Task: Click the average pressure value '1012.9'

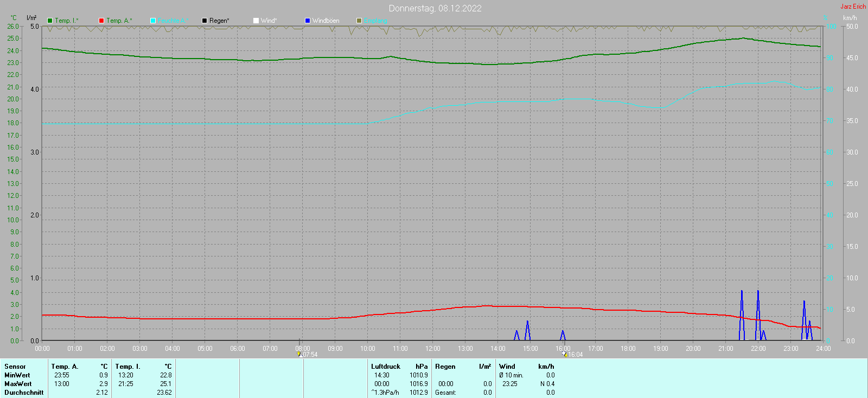Action: pyautogui.click(x=419, y=393)
